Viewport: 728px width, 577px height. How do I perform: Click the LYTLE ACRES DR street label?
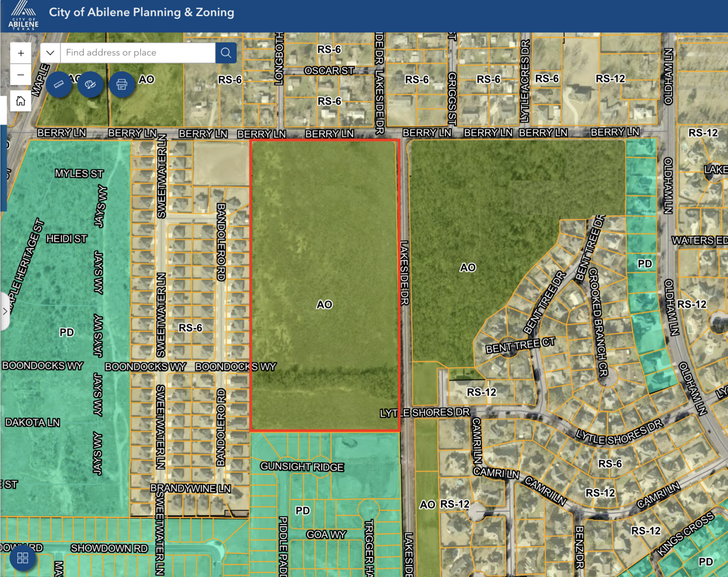point(525,81)
